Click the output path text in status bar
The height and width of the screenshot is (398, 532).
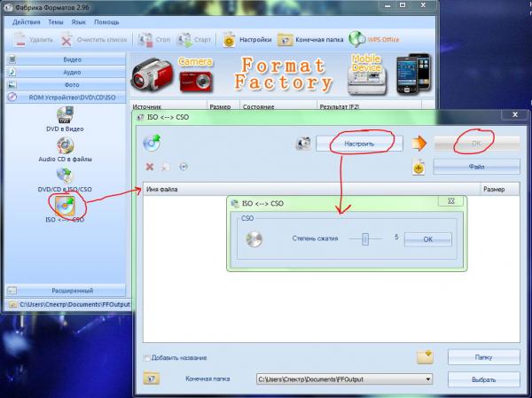(74, 304)
